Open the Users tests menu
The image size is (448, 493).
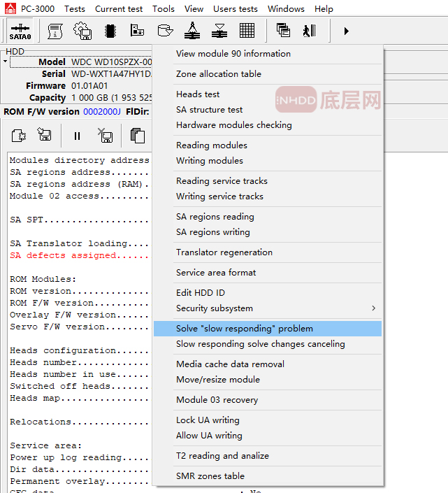point(236,9)
